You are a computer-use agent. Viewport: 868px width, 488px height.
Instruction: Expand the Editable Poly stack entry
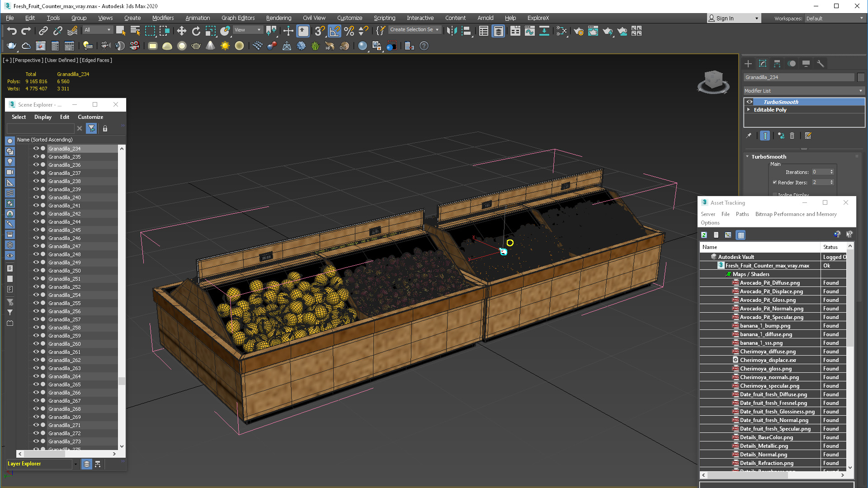pyautogui.click(x=749, y=110)
